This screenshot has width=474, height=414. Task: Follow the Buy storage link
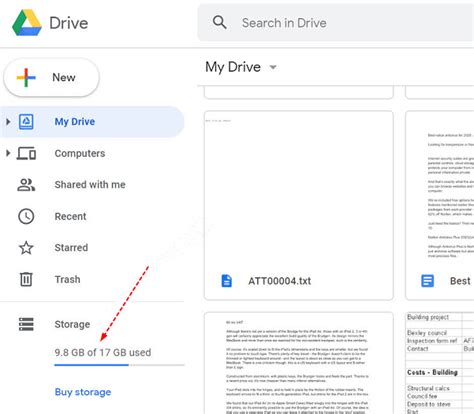tap(83, 392)
